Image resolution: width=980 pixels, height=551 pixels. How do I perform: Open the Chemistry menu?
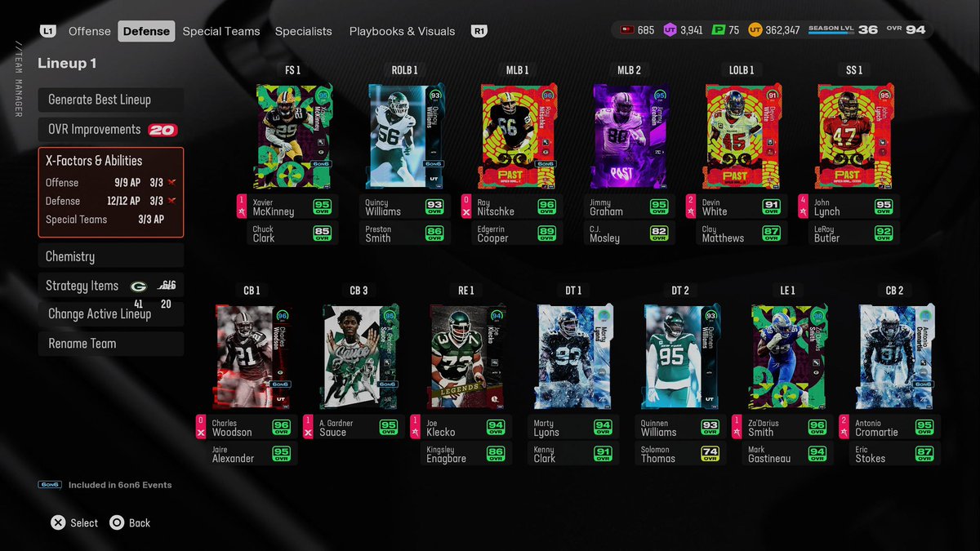click(111, 256)
